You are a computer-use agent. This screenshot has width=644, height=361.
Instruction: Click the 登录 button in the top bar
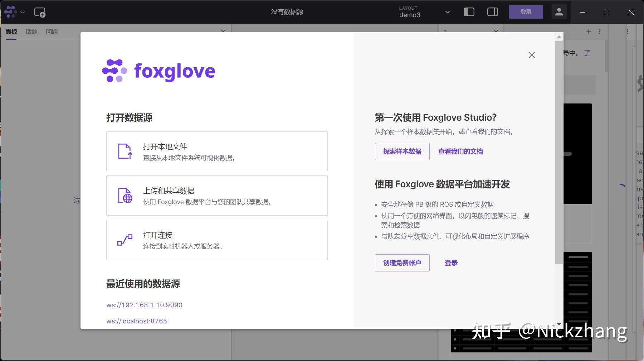pos(526,11)
